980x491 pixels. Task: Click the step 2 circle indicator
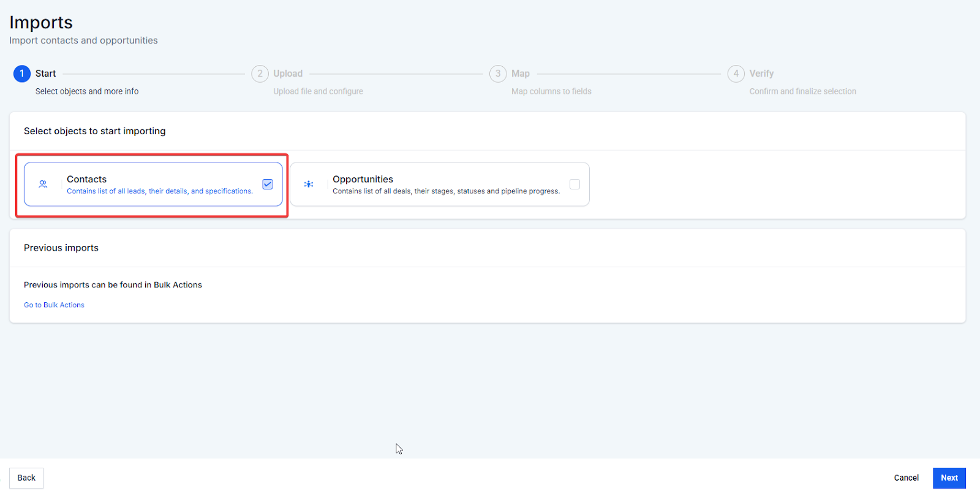click(x=260, y=74)
